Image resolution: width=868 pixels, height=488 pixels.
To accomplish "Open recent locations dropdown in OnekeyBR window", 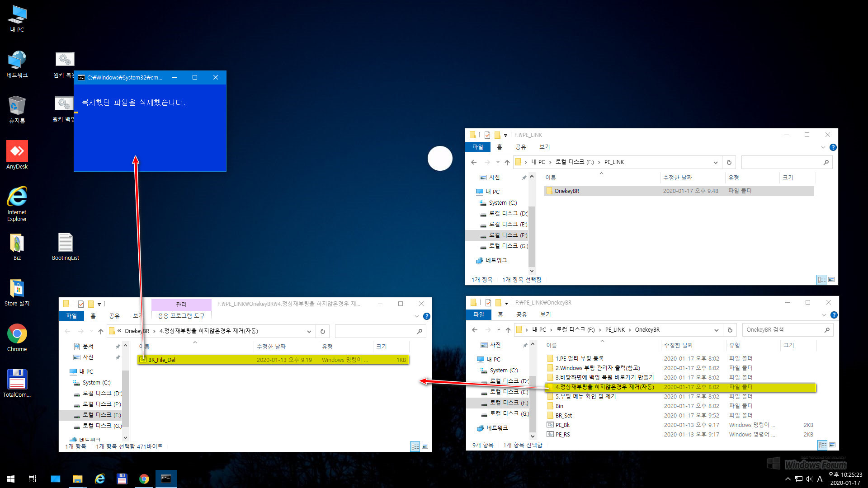I will [x=499, y=330].
